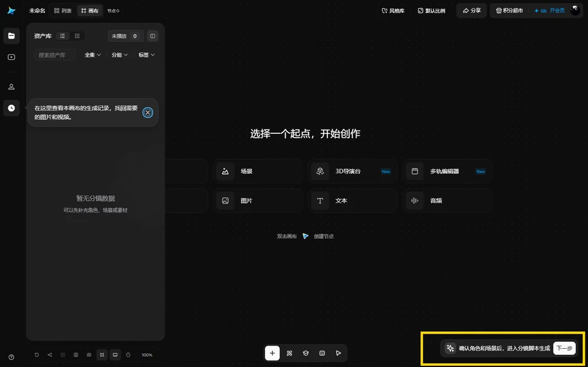Open the character profile icon in sidebar
Viewport: 588px width, 367px height.
[11, 87]
